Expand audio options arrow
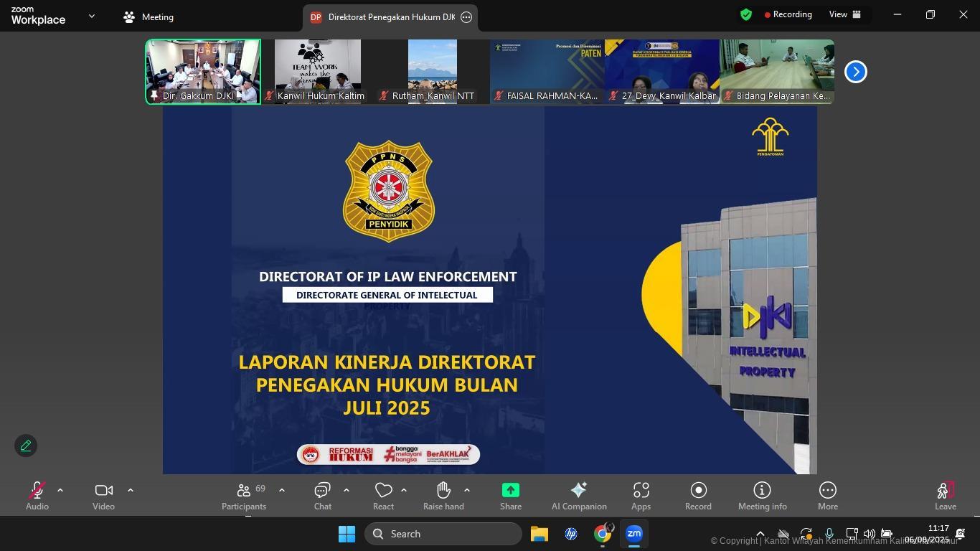This screenshot has height=551, width=980. [60, 490]
